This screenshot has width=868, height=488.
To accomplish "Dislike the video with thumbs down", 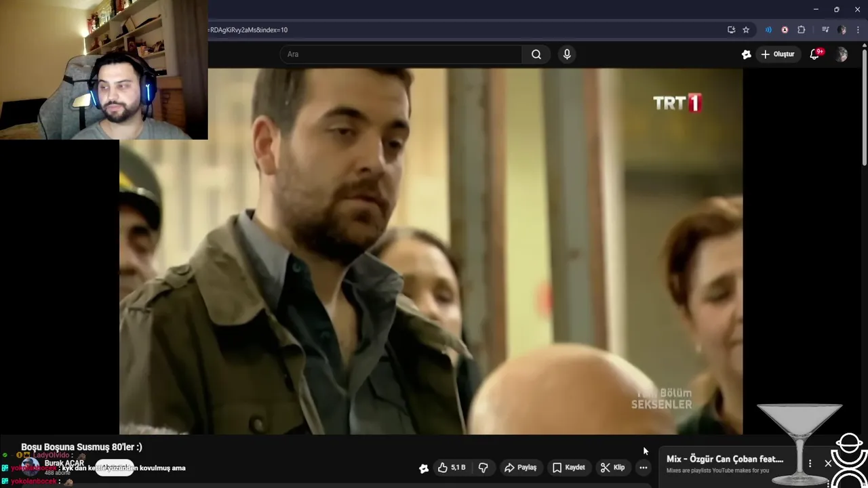I will click(484, 468).
